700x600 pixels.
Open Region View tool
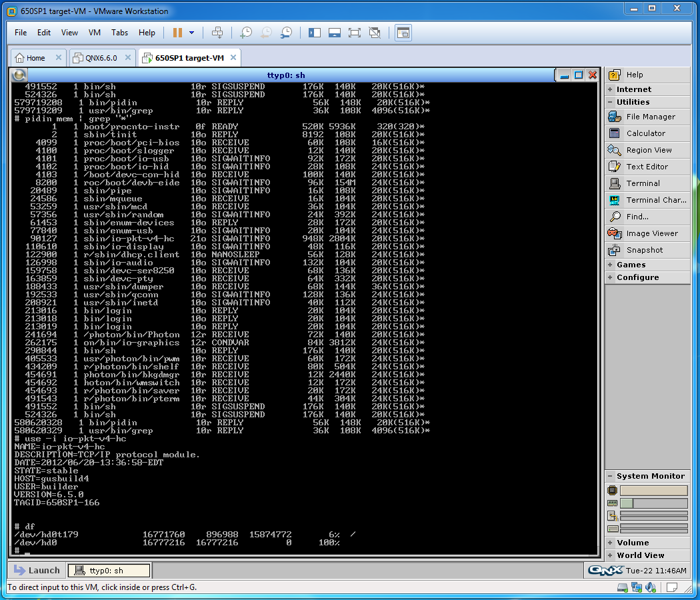click(x=649, y=150)
